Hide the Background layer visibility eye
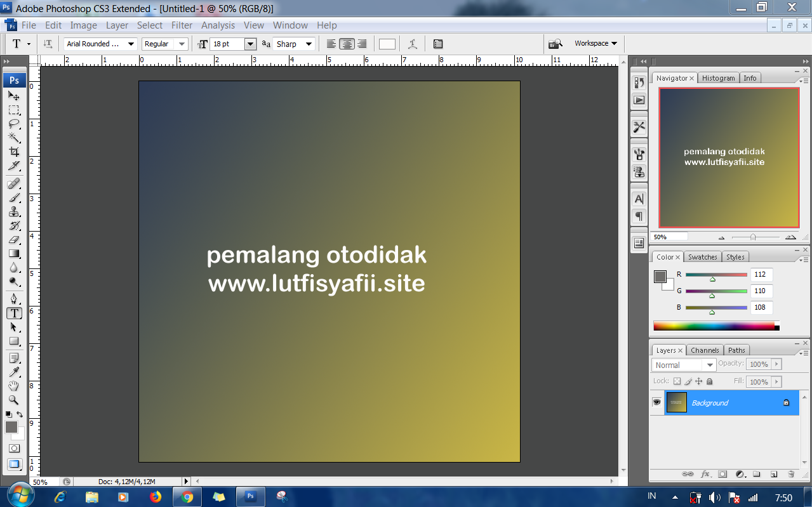Viewport: 812px width, 507px height. pyautogui.click(x=656, y=402)
